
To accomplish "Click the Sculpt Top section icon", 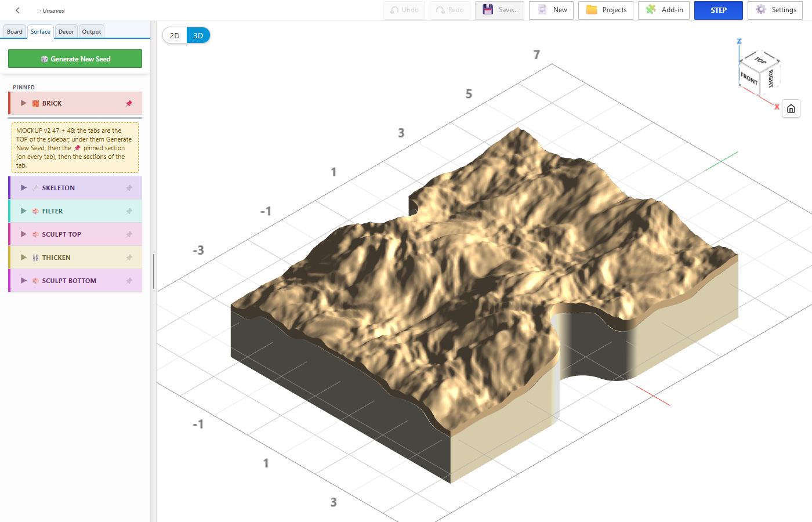I will point(35,234).
